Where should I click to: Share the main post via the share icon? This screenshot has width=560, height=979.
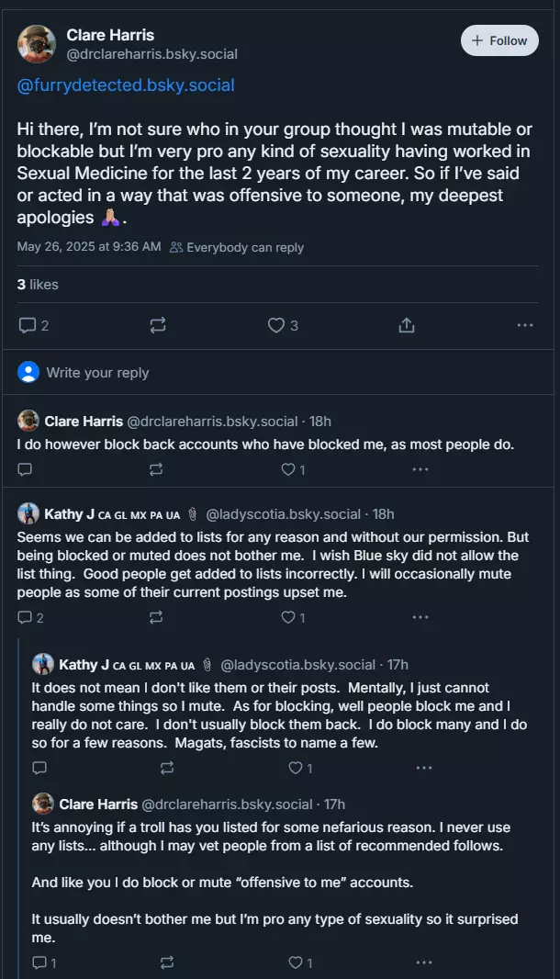(407, 325)
